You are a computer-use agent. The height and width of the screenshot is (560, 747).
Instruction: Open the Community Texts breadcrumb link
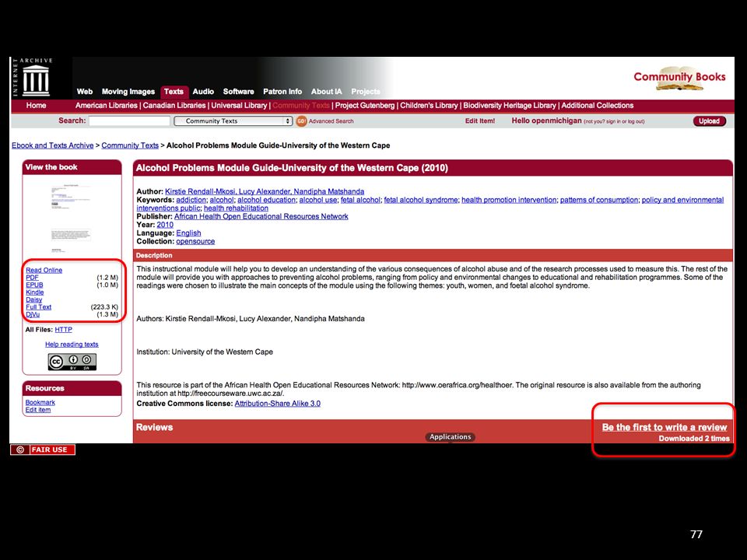[130, 145]
